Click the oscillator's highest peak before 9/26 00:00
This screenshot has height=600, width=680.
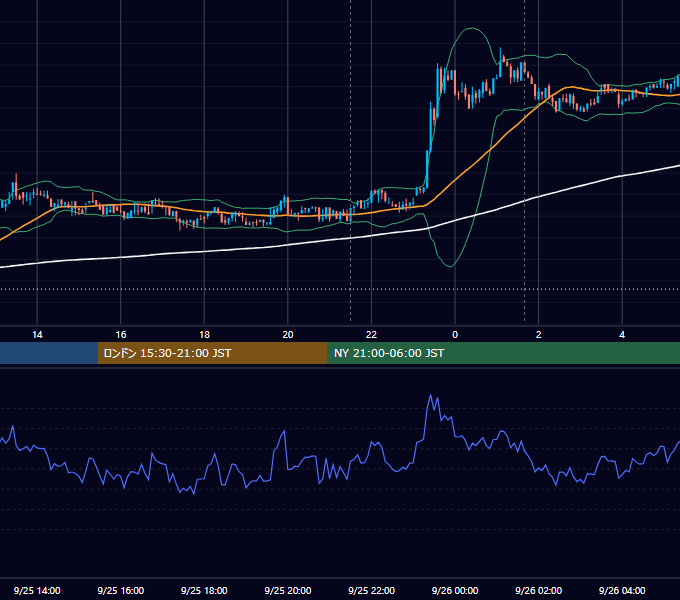tap(431, 395)
